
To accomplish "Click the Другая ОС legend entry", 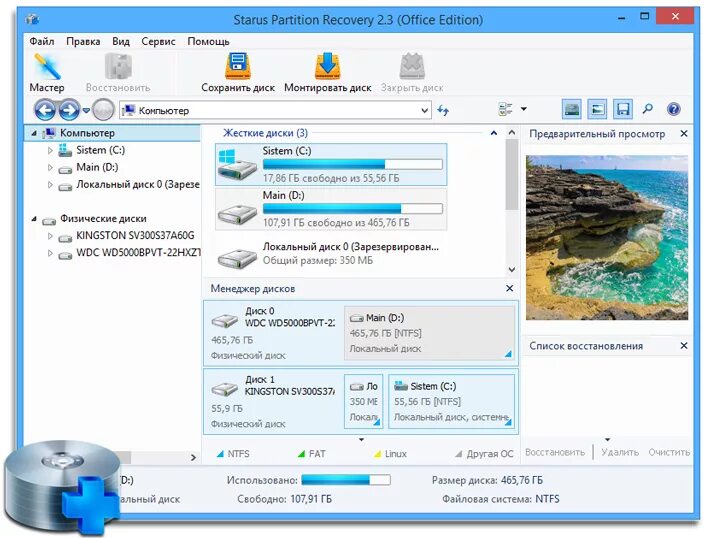I will (x=484, y=454).
